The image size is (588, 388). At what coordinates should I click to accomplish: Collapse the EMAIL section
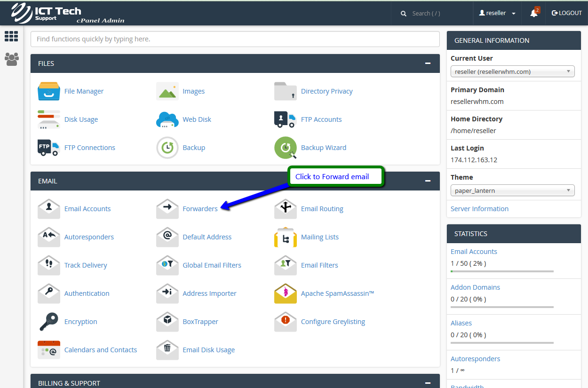click(428, 181)
